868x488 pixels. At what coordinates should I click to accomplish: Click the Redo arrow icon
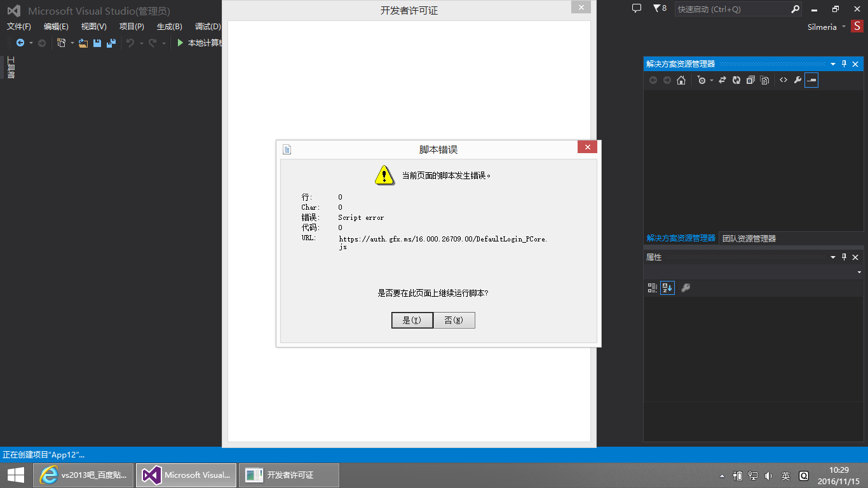pos(153,43)
